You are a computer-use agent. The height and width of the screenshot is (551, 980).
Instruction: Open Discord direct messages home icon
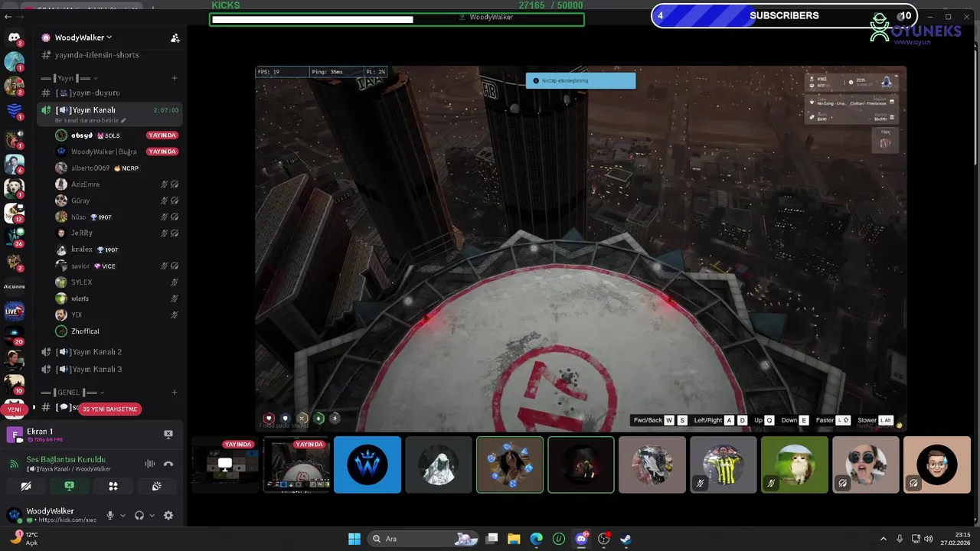(14, 37)
